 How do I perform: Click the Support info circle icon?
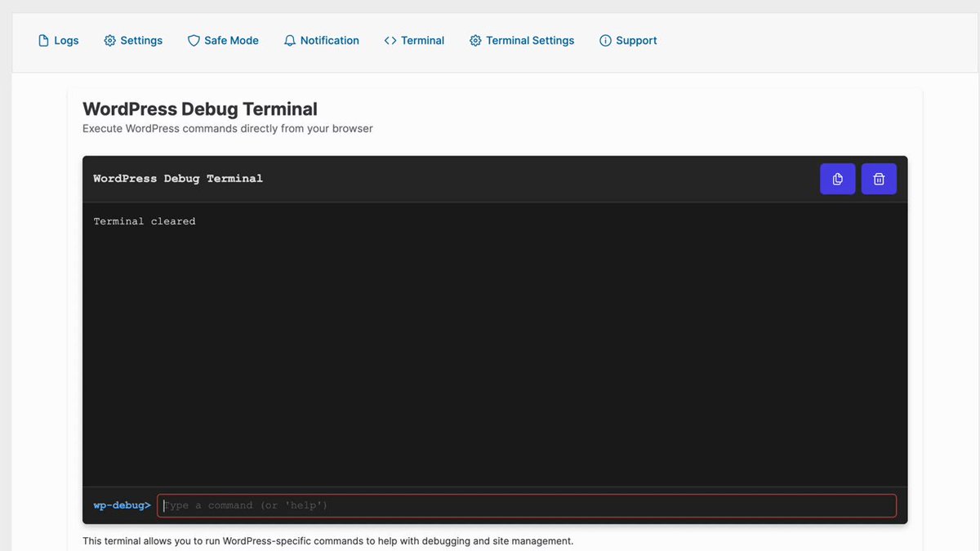tap(605, 41)
